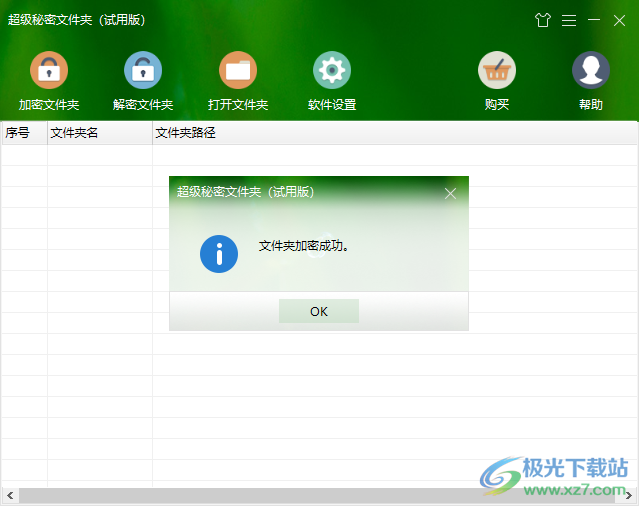This screenshot has height=506, width=639.
Task: Click the 解密文件夹 unlock icon
Action: (x=143, y=70)
